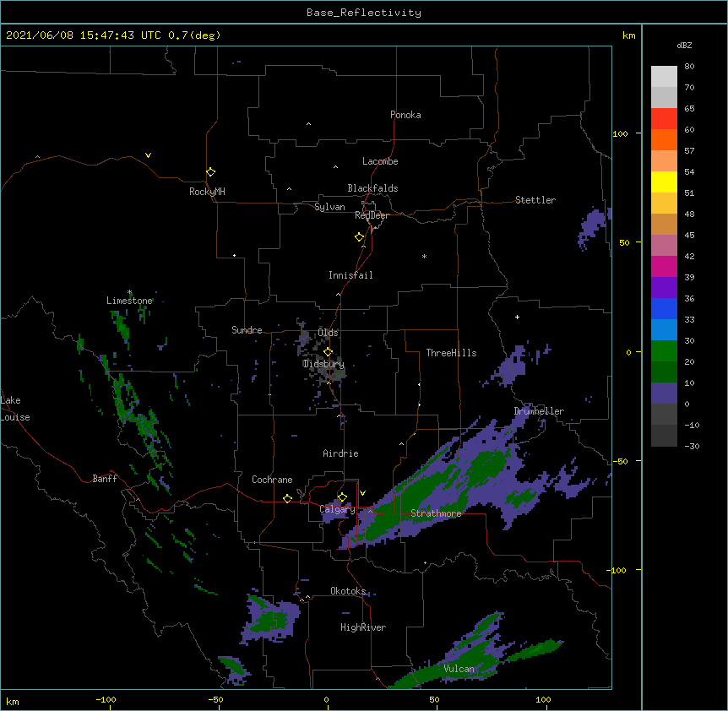Click the yellow marker east of Cochrane
The height and width of the screenshot is (711, 728).
(287, 498)
